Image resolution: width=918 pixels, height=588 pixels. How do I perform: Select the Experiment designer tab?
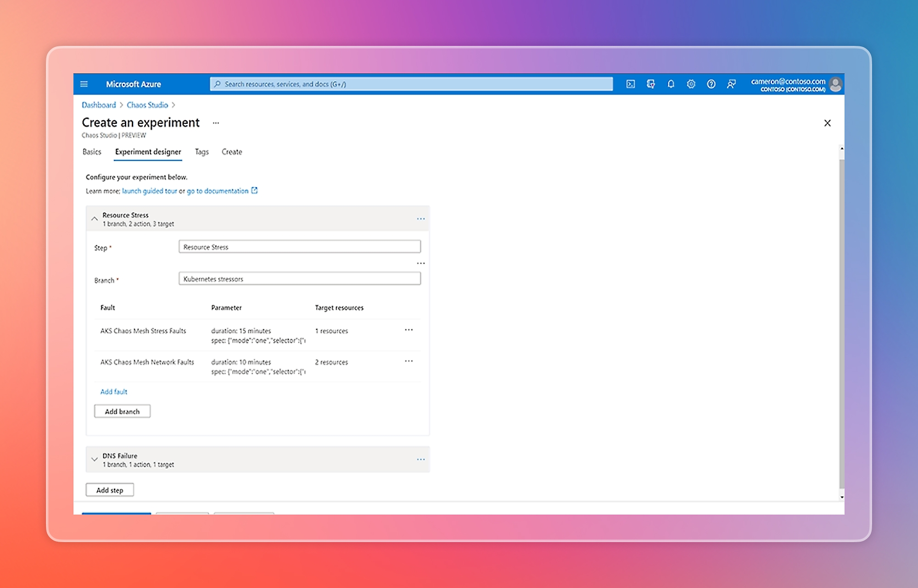tap(148, 152)
